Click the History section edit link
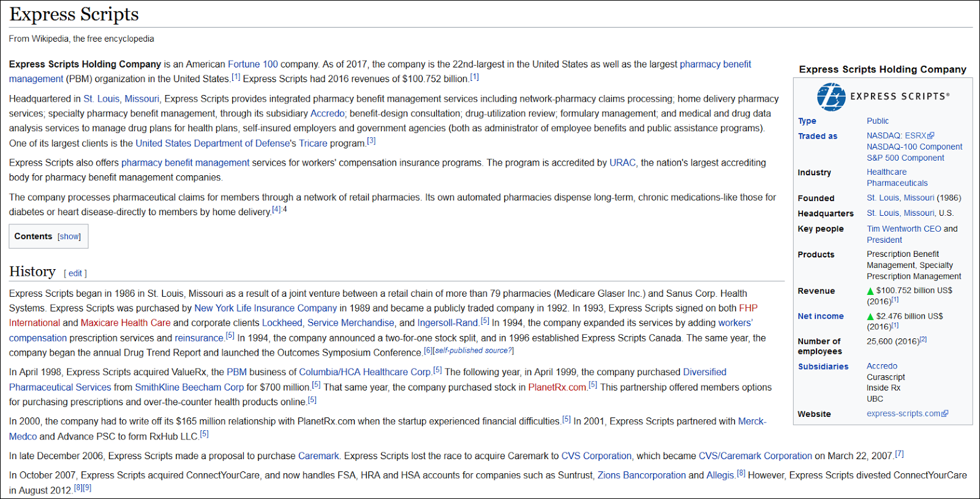This screenshot has width=980, height=499. [75, 273]
